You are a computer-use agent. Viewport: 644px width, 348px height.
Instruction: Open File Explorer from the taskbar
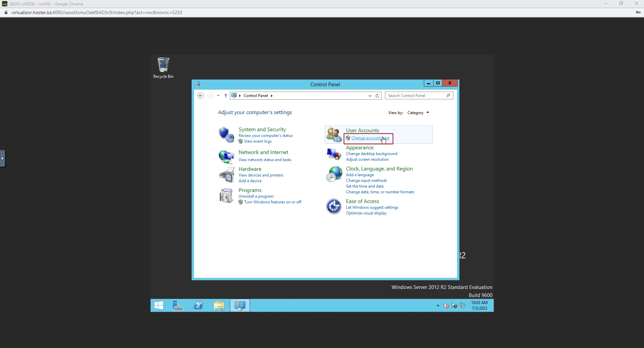tap(219, 305)
